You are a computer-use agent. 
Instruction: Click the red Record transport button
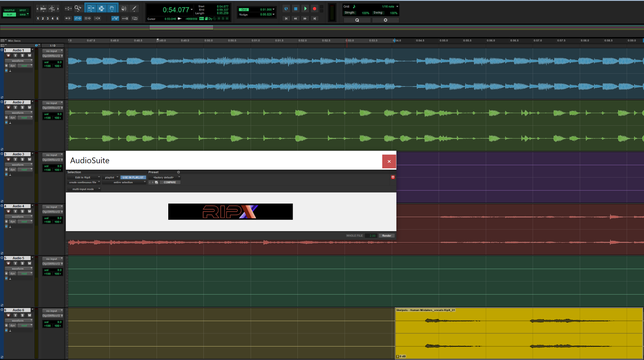[315, 8]
